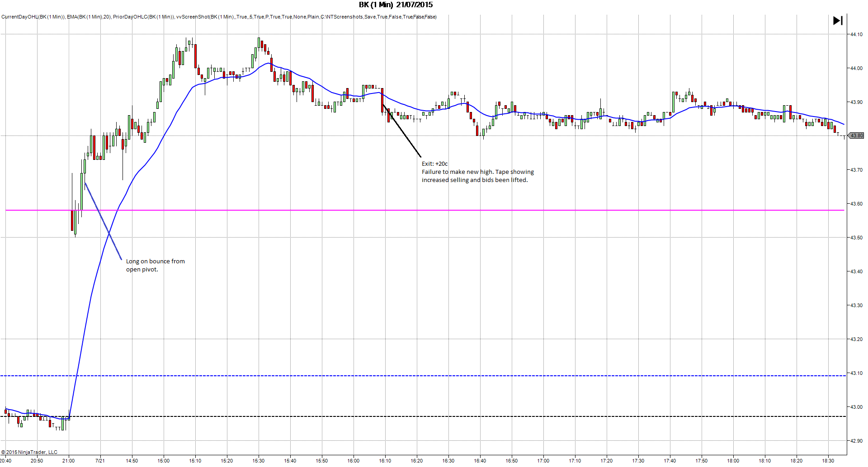Click the 43.30 price axis label
The image size is (868, 467).
point(856,305)
